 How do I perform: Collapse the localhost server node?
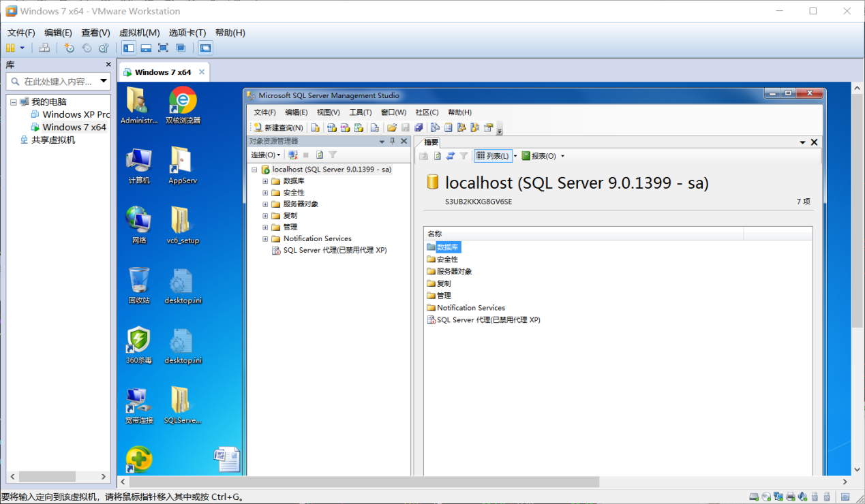[254, 170]
